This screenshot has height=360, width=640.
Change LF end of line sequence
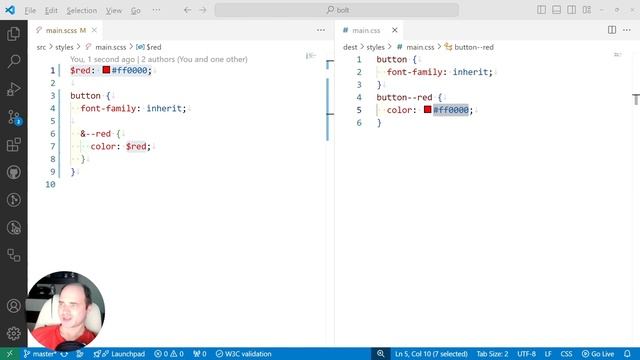(x=548, y=354)
